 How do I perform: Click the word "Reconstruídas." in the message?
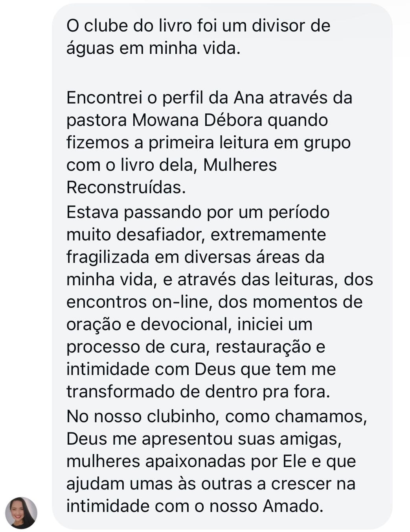(x=126, y=187)
